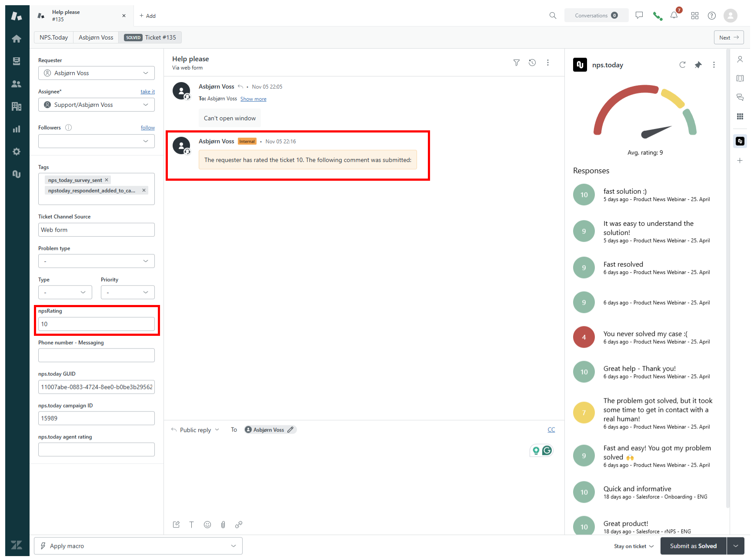Viewport: 754px width, 560px height.
Task: Refresh the nps.today app panel
Action: click(682, 65)
